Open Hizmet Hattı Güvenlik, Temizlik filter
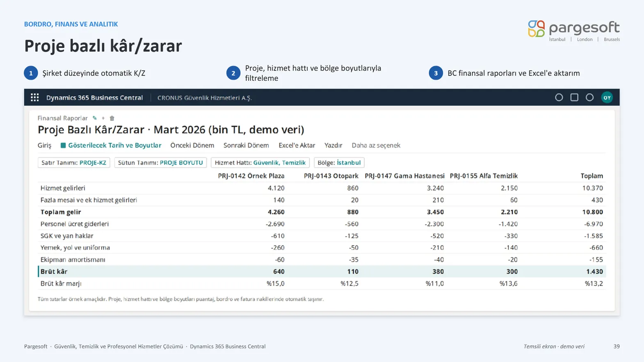This screenshot has height=362, width=644. [x=260, y=163]
